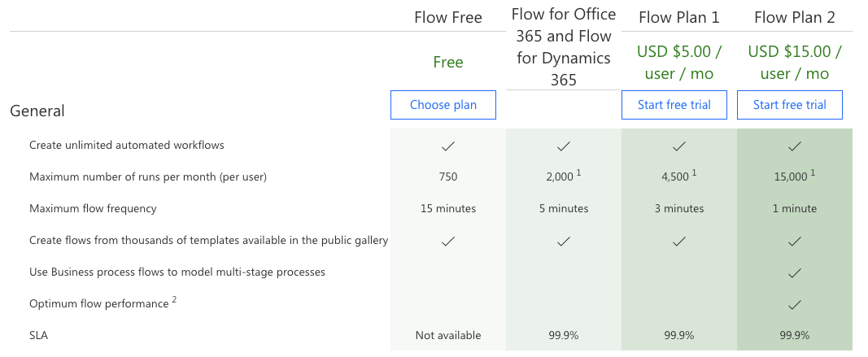
Task: Click the USD $5.00 per user price
Action: coord(678,63)
